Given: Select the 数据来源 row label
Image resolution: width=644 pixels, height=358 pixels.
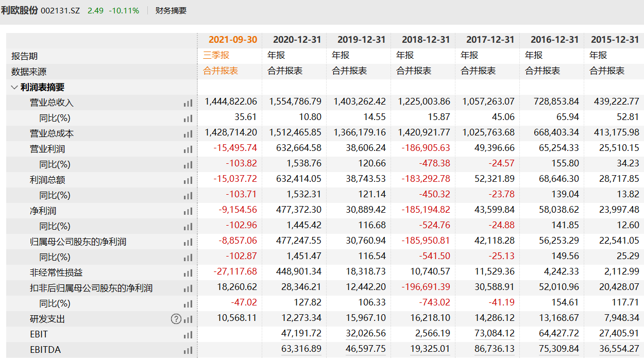Looking at the screenshot, I should pyautogui.click(x=29, y=72).
